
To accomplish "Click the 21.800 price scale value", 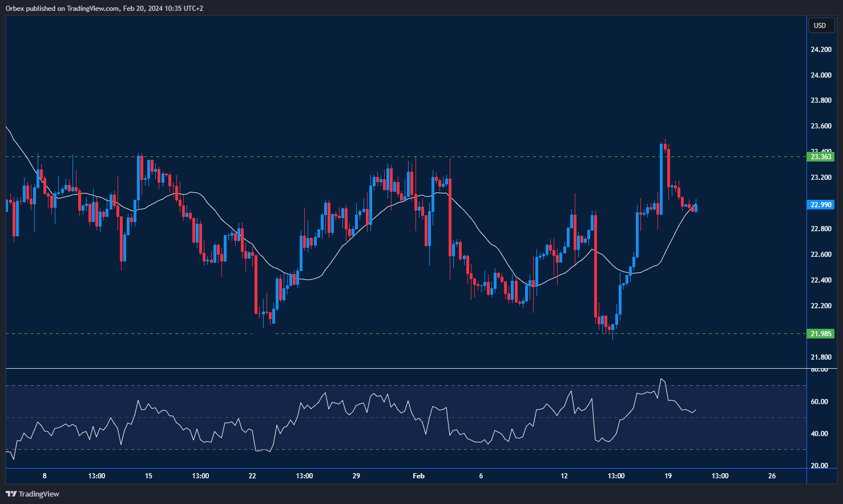I will click(x=821, y=357).
